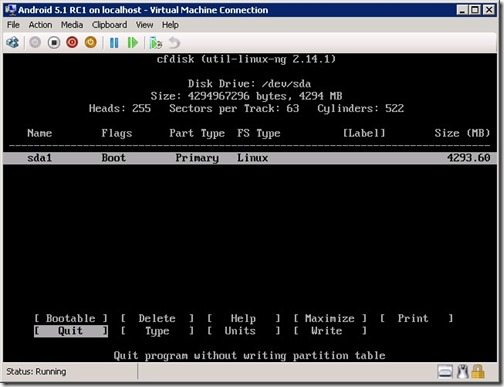Maximize the Virtual Machine Connection window
This screenshot has height=387, width=504.
[x=475, y=10]
